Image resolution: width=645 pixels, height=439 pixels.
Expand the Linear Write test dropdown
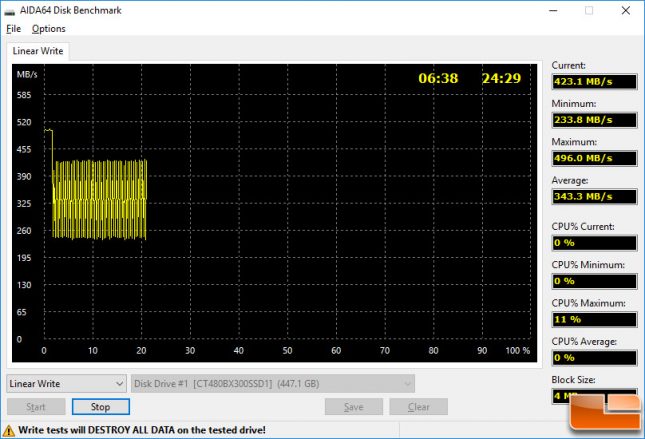pos(66,384)
